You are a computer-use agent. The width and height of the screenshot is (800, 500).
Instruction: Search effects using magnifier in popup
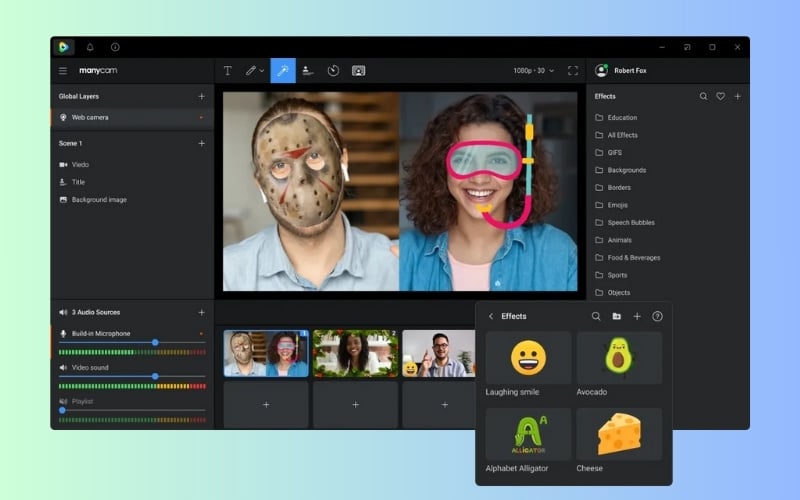click(596, 316)
